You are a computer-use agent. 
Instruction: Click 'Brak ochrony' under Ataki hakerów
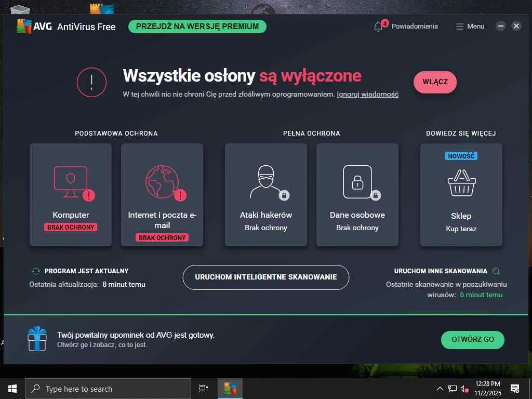coord(265,228)
